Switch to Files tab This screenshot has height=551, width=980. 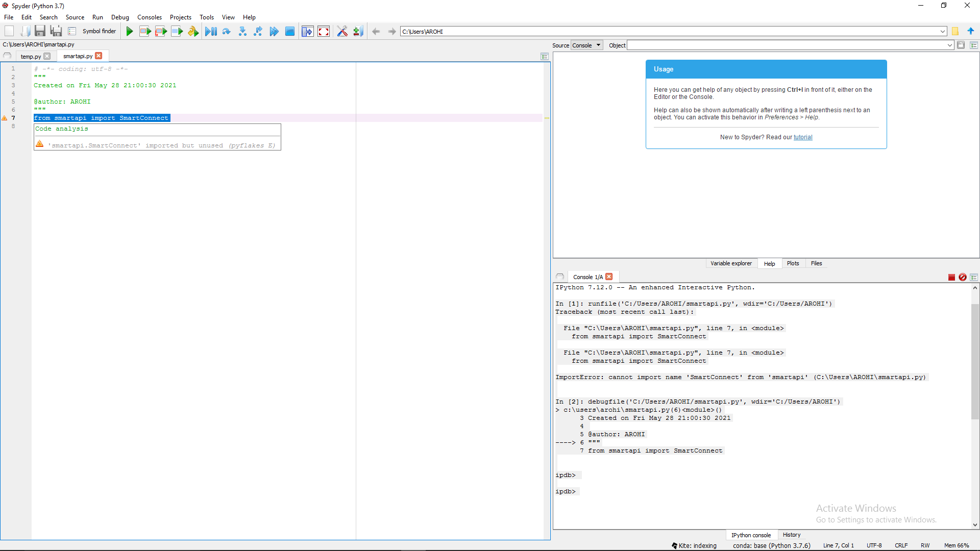[816, 263]
